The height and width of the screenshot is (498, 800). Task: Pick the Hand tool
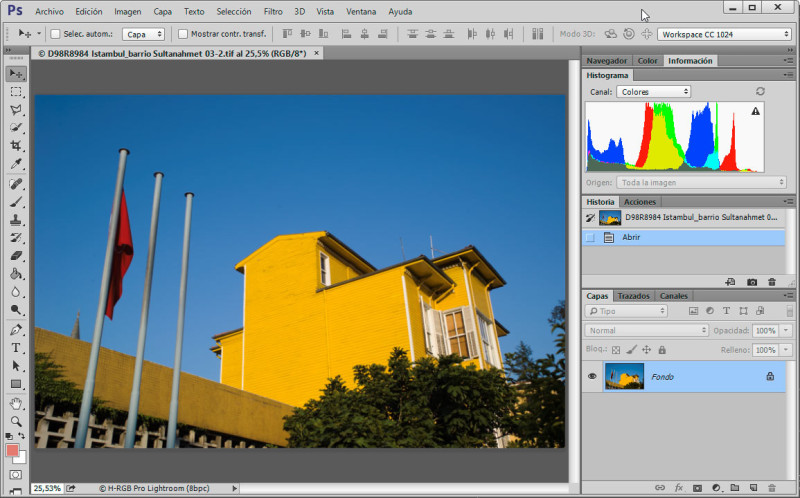(x=16, y=403)
